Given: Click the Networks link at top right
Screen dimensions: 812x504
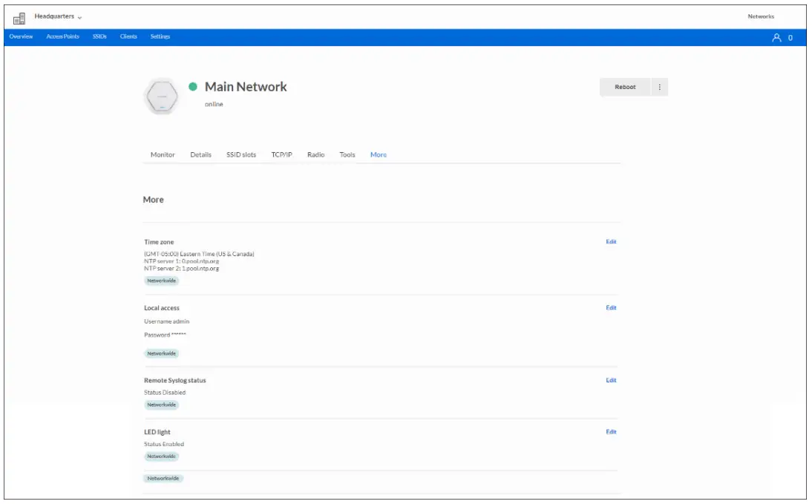Looking at the screenshot, I should coord(761,16).
